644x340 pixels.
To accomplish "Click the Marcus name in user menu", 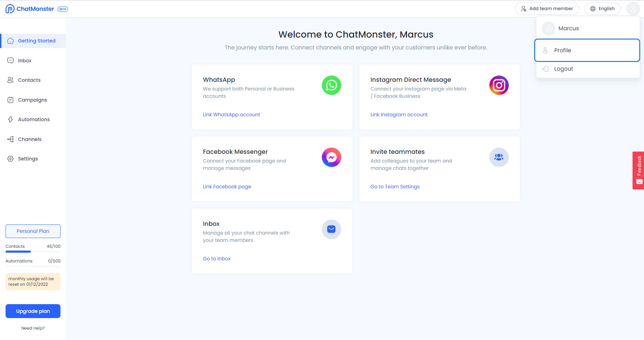I will [569, 29].
